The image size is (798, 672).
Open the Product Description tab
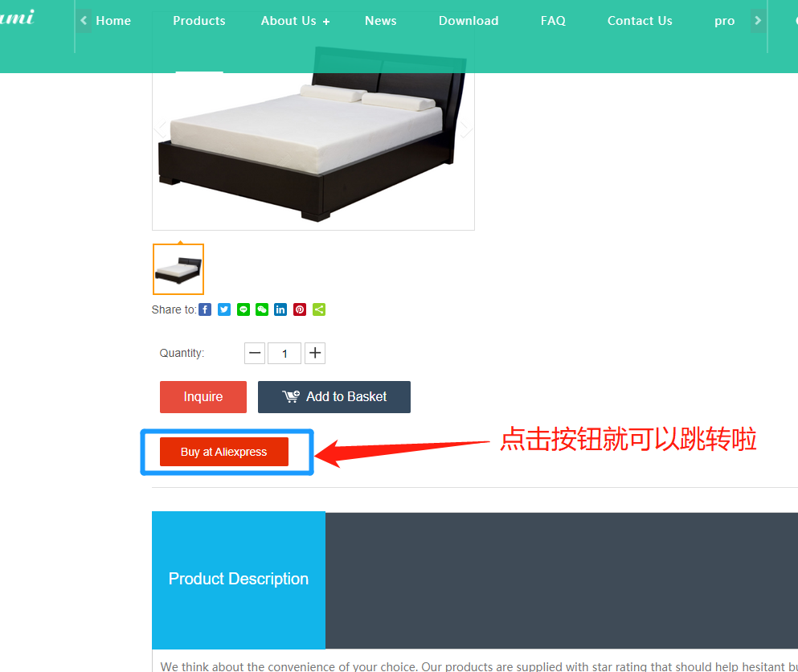[239, 580]
